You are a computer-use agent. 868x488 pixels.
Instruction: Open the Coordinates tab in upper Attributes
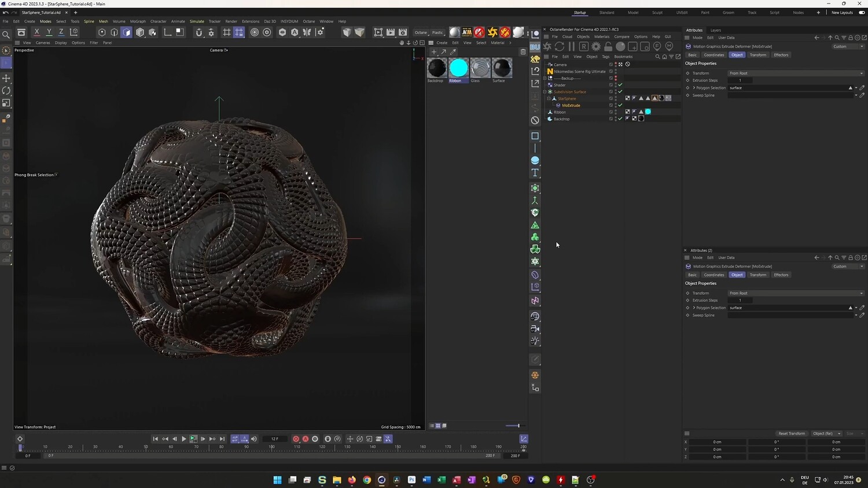point(714,55)
